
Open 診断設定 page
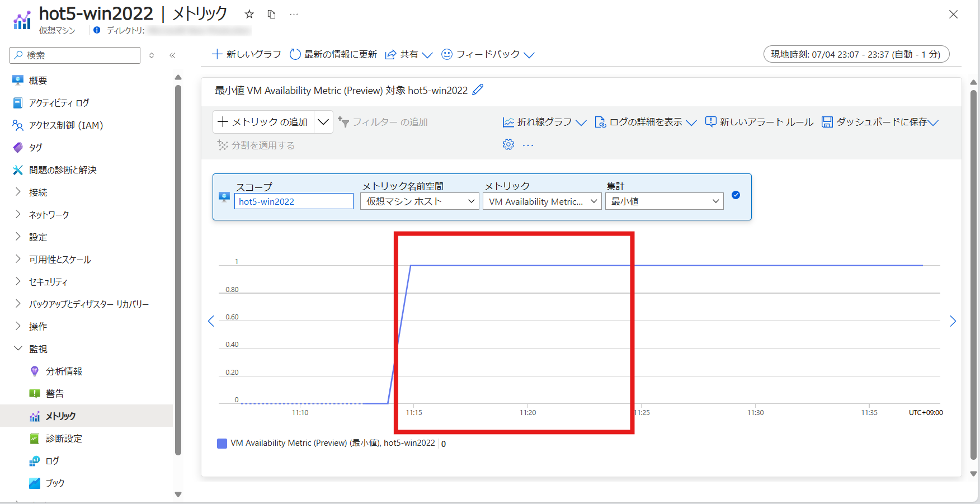(x=64, y=439)
